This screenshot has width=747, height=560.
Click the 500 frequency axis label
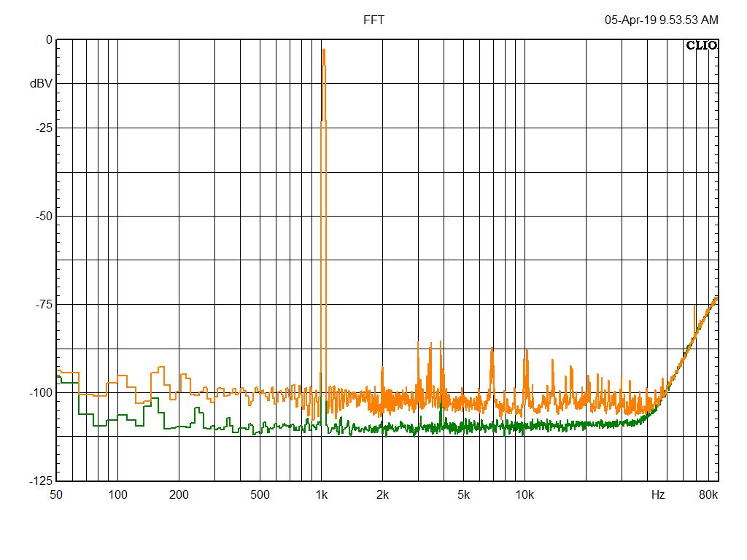pyautogui.click(x=260, y=495)
